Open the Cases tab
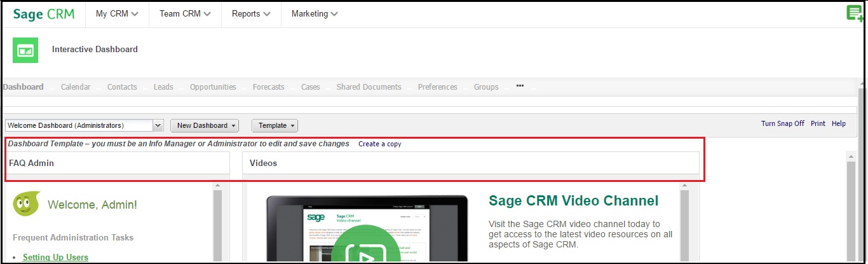This screenshot has height=264, width=868. point(311,87)
